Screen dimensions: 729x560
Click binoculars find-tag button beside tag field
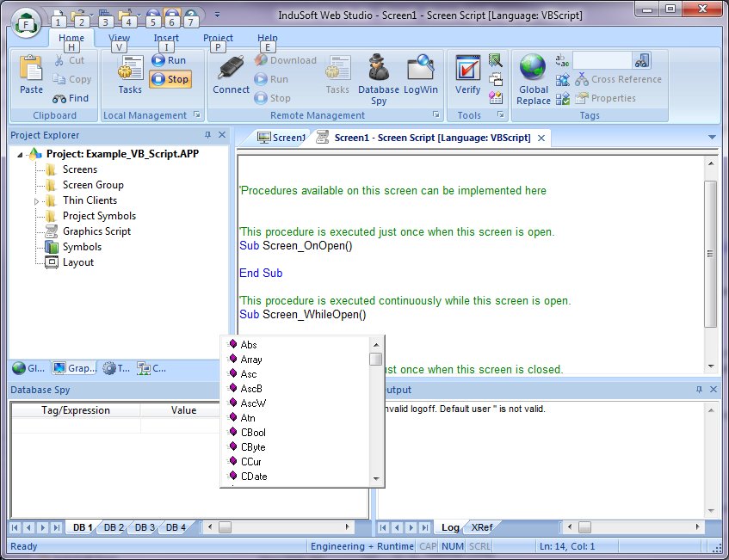(641, 60)
